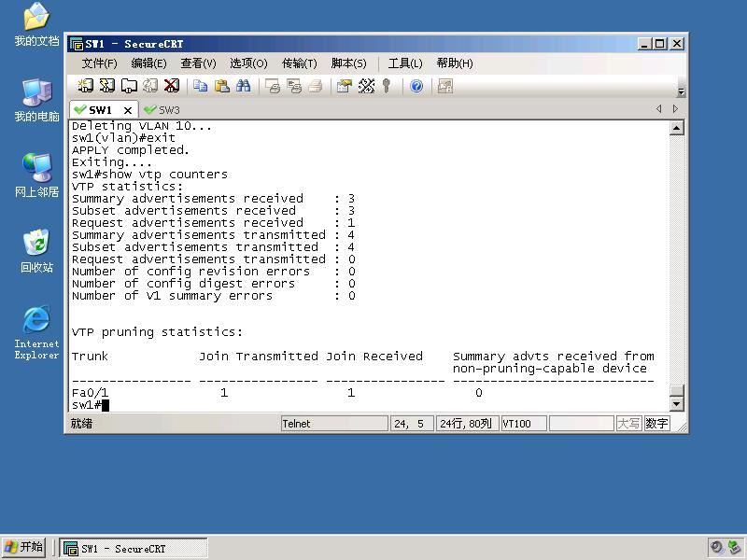This screenshot has width=747, height=560.
Task: Click the Telnet status bar field
Action: [x=334, y=424]
